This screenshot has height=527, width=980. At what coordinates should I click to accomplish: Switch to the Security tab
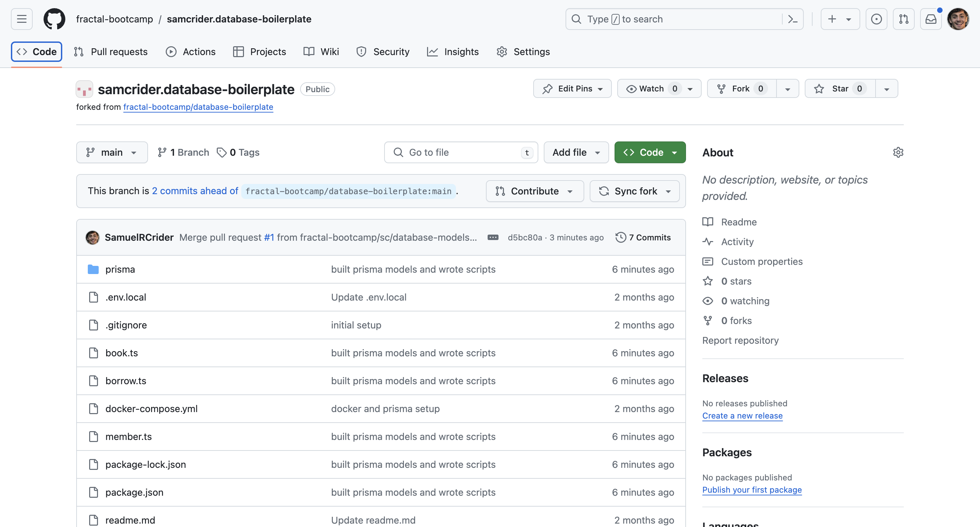383,52
